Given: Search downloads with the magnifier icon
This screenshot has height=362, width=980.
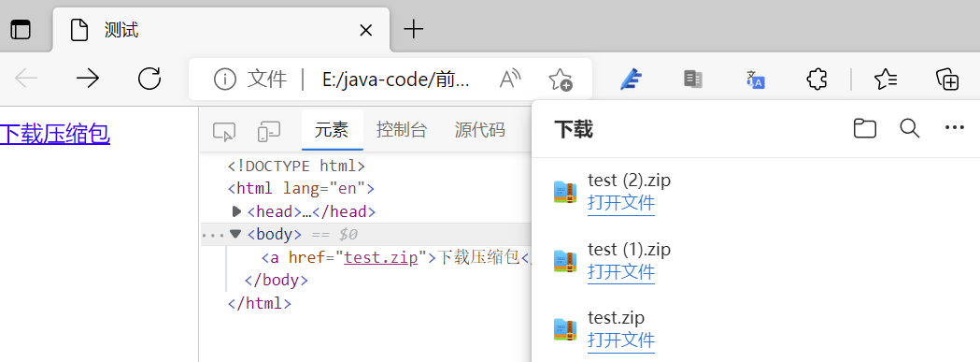Looking at the screenshot, I should pyautogui.click(x=909, y=128).
